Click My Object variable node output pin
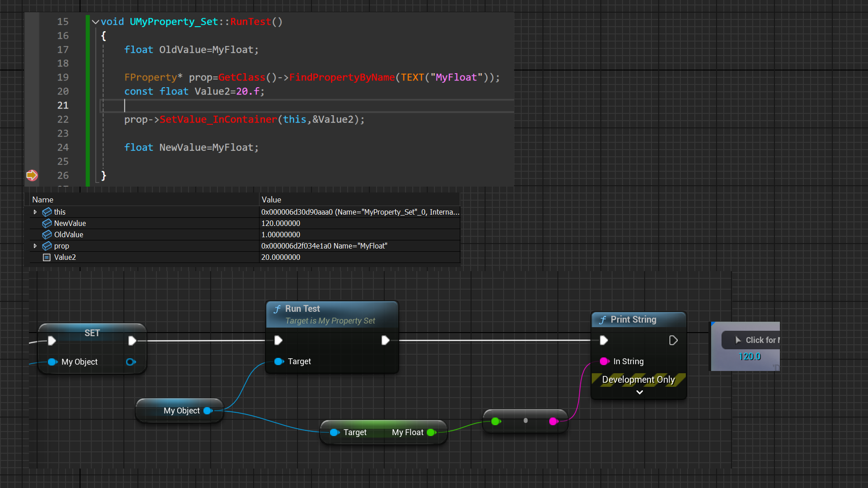This screenshot has height=488, width=868. click(208, 411)
